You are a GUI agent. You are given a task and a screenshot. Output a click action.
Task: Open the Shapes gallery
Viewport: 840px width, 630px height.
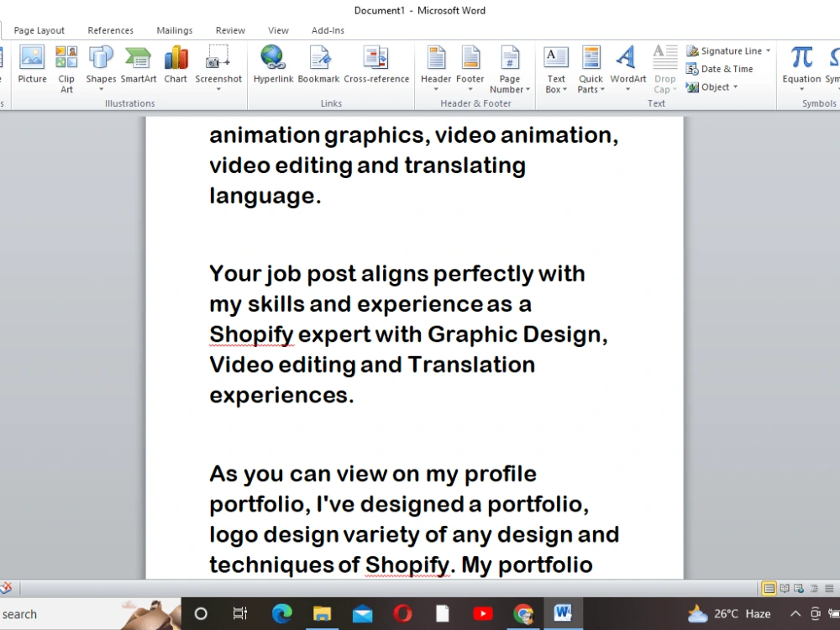point(101,69)
